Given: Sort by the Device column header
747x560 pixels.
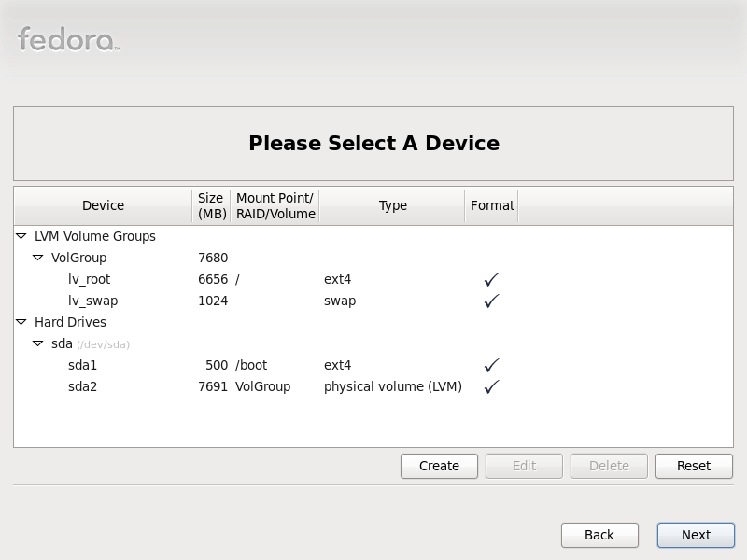Looking at the screenshot, I should pos(103,205).
